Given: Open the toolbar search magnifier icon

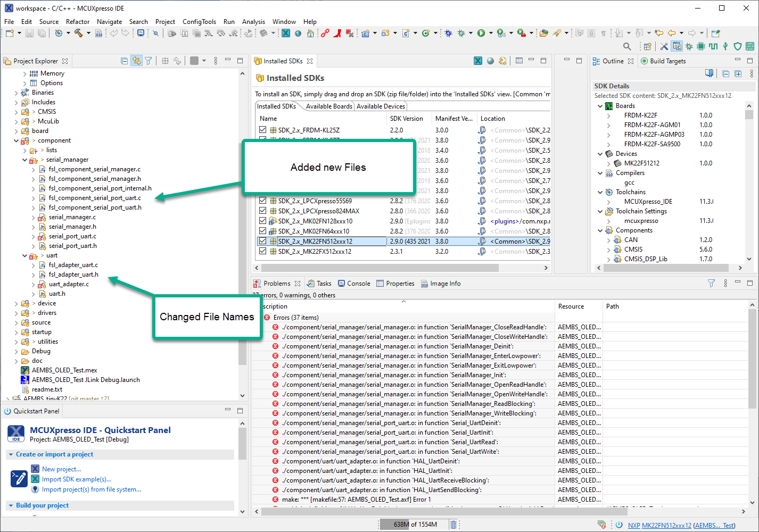Looking at the screenshot, I should pyautogui.click(x=627, y=46).
